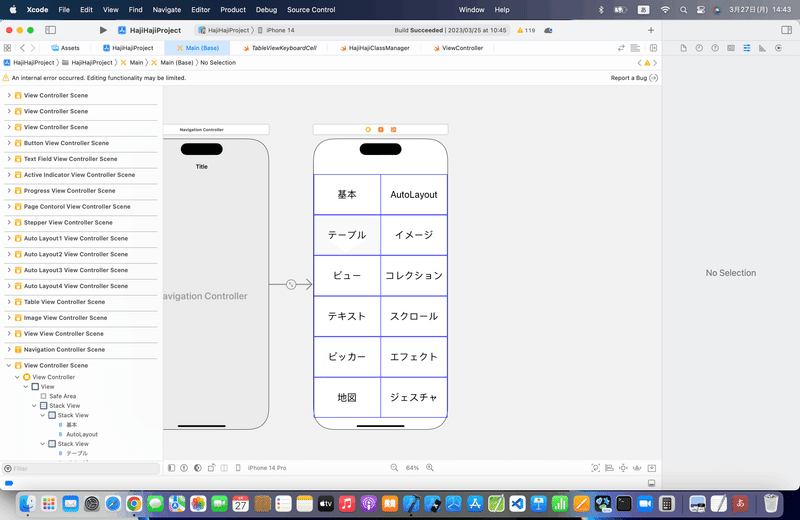800x520 pixels.
Task: Open the Align constraints popover
Action: click(x=609, y=468)
